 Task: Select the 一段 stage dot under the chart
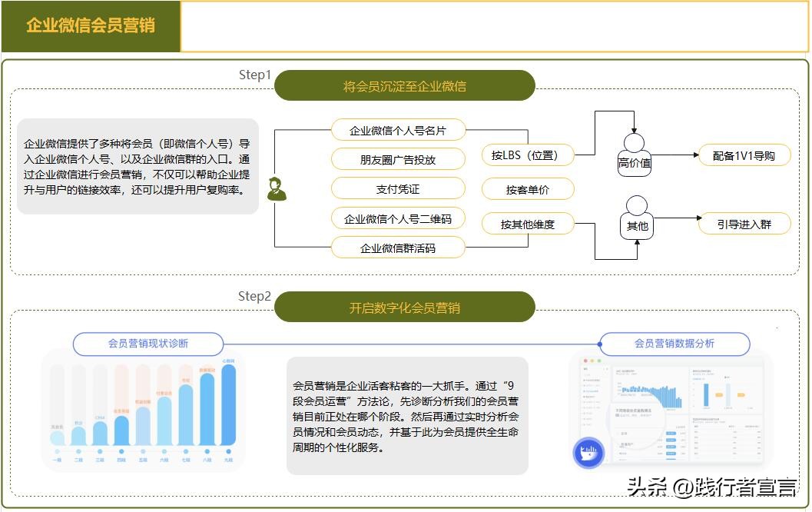tap(57, 450)
